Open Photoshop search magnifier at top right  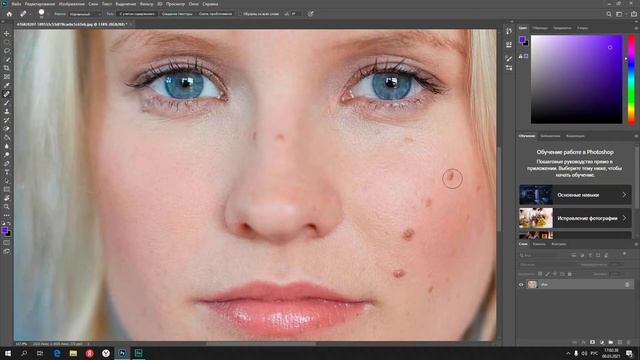(x=609, y=14)
